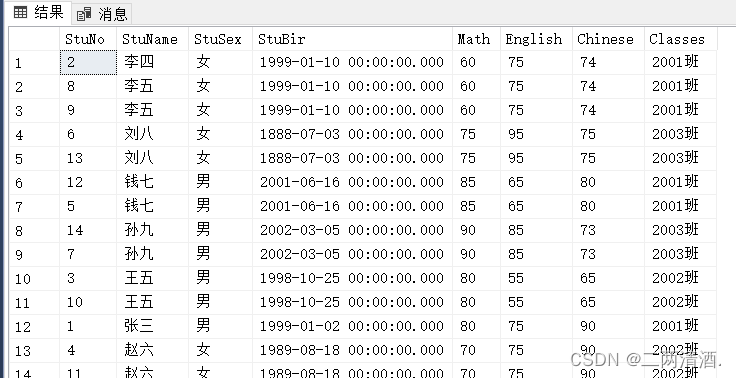Click Classes cell 2001班 in row 3
Screen dimensions: 736x378
tap(681, 110)
